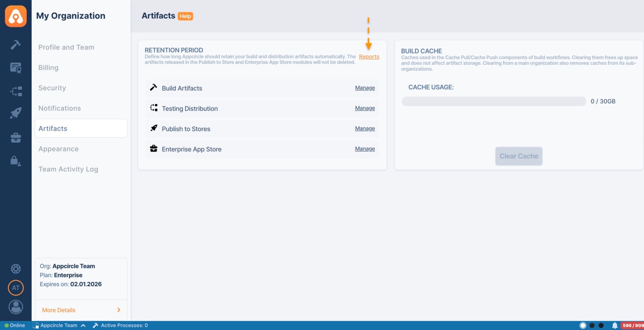Viewport: 644px width, 330px height.
Task: Click the Appcircle logo at top left
Action: coord(16,16)
